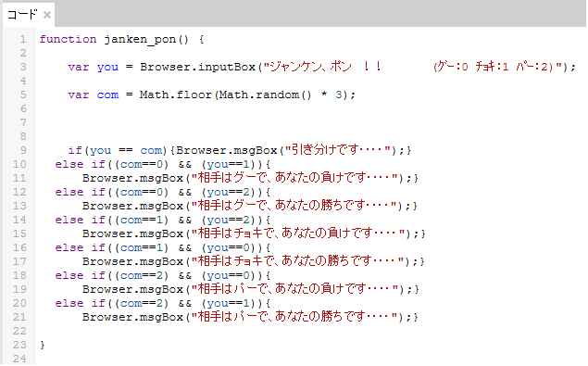The height and width of the screenshot is (366, 588).
Task: Click Browser.inputBox on line 3
Action: (197, 67)
